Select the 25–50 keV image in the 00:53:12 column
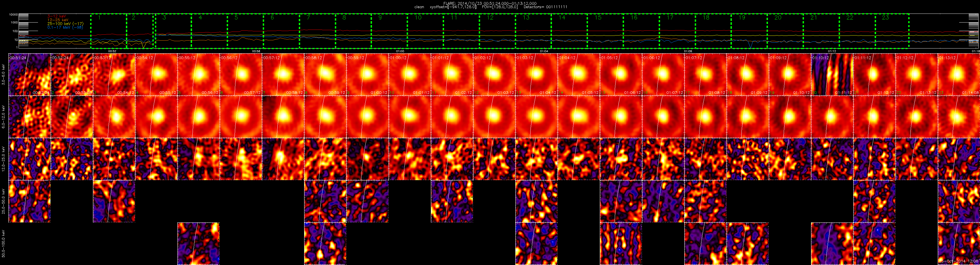The width and height of the screenshot is (980, 265). pyautogui.click(x=114, y=201)
